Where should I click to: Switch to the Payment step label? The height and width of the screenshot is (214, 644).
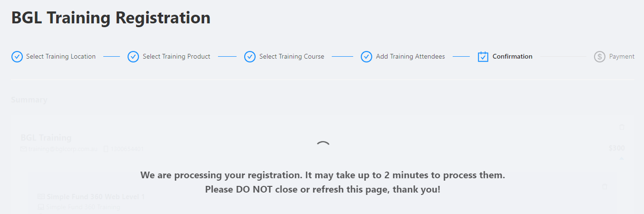[x=622, y=57]
